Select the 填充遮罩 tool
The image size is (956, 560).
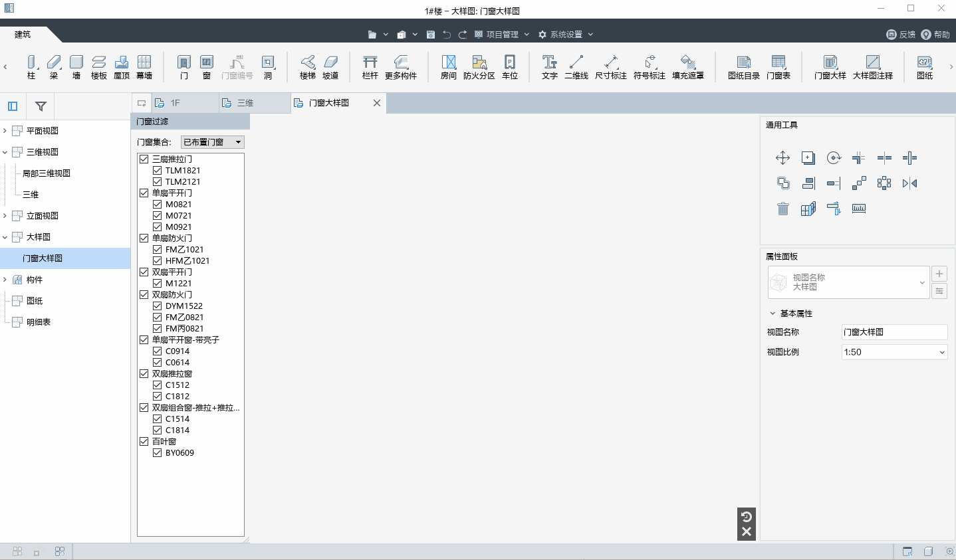pyautogui.click(x=688, y=67)
